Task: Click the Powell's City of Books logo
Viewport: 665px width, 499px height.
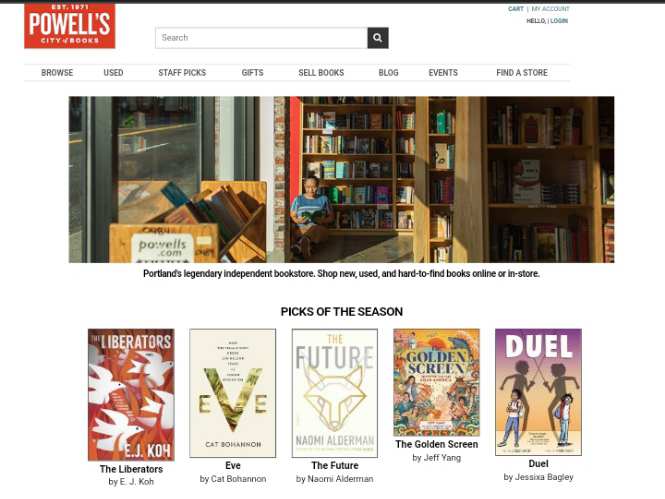Action: pyautogui.click(x=70, y=26)
